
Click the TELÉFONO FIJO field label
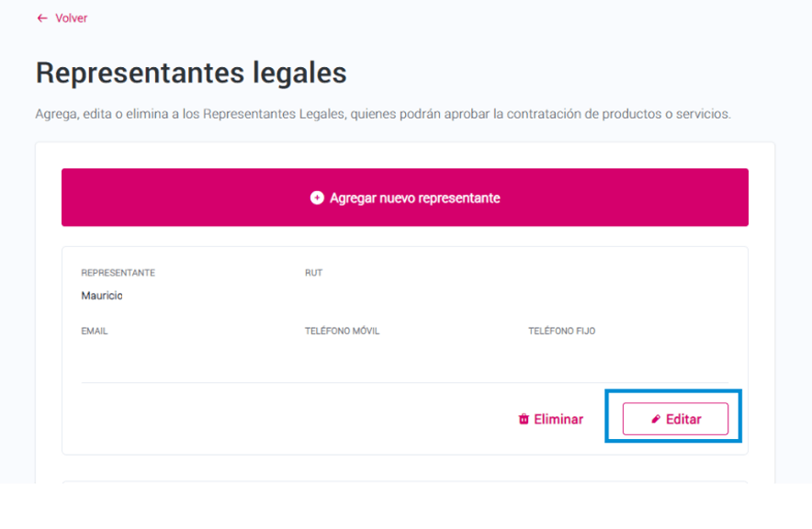point(562,331)
